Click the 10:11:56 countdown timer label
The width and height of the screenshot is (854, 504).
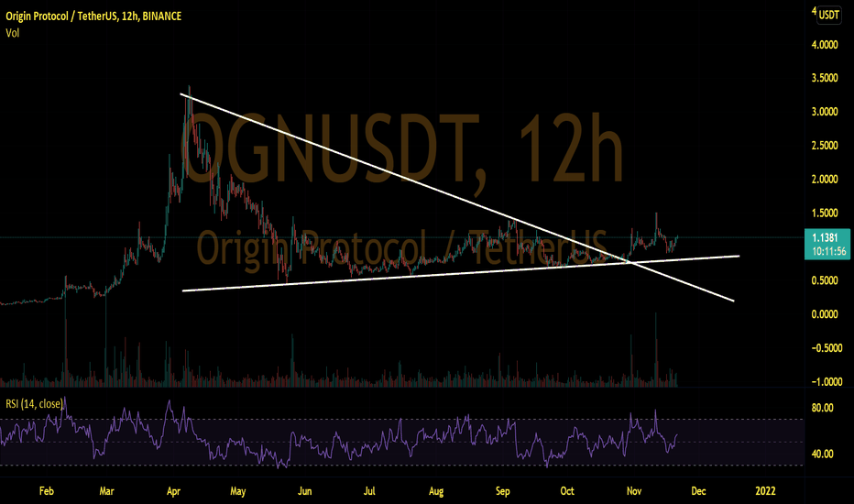point(829,251)
